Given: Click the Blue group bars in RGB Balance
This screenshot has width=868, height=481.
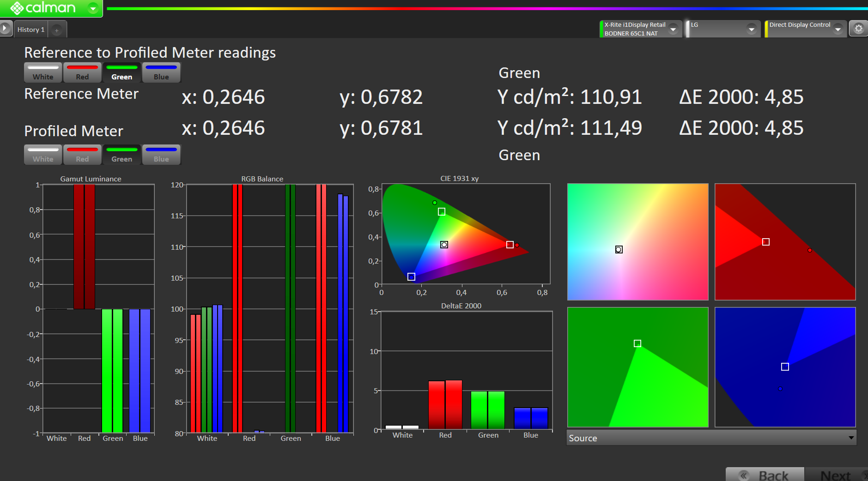Looking at the screenshot, I should pos(332,308).
